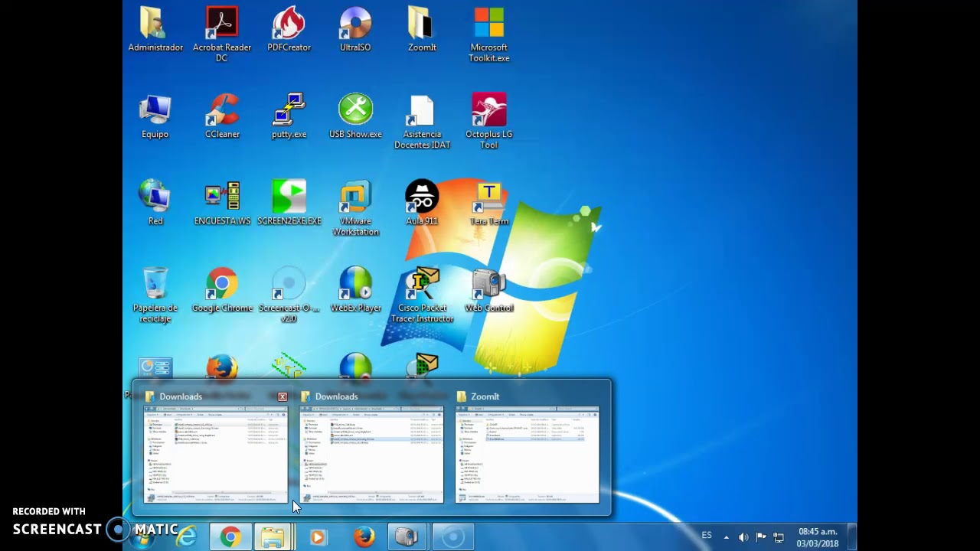Open the network connection tray icon
The height and width of the screenshot is (551, 980).
[x=779, y=537]
